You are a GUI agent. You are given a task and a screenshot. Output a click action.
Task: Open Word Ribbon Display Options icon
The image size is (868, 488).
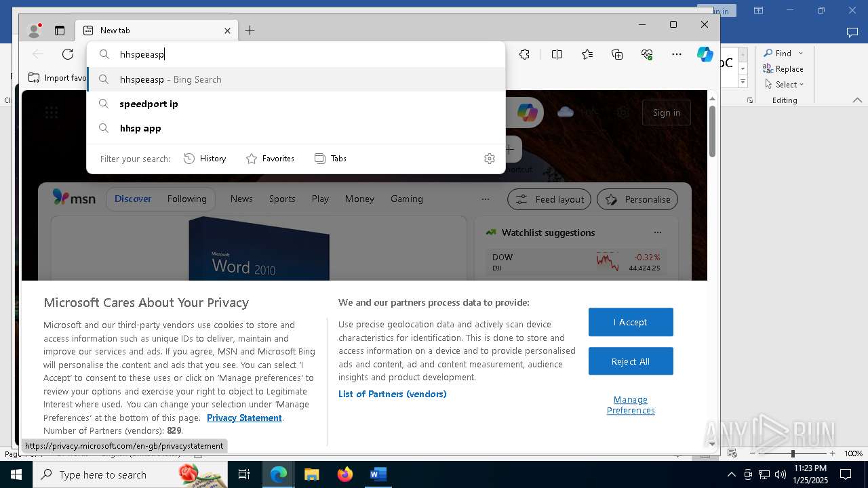[758, 10]
